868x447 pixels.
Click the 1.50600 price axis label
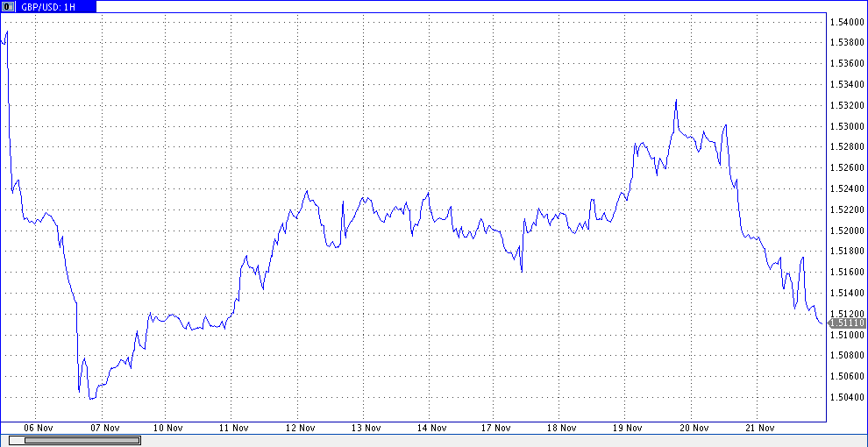pyautogui.click(x=847, y=376)
